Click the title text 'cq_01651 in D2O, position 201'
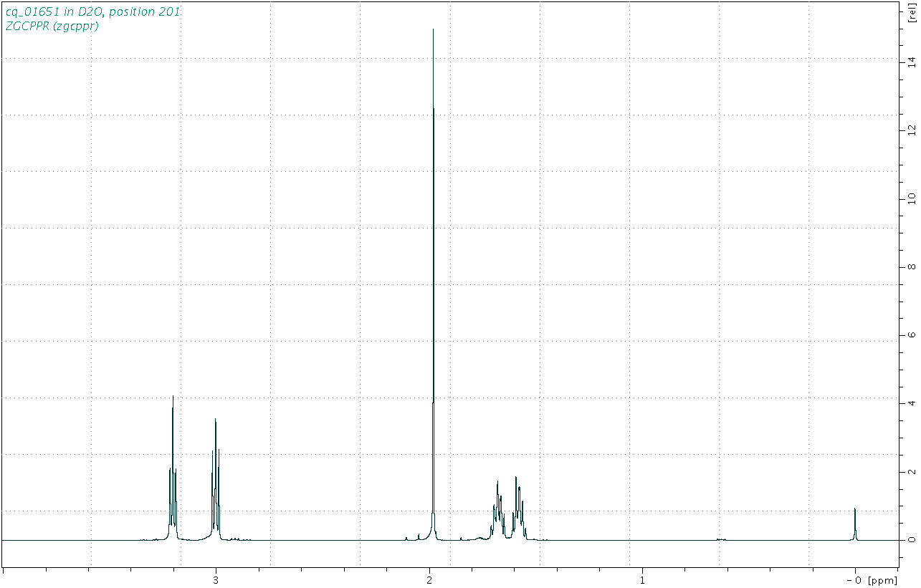 [x=92, y=12]
